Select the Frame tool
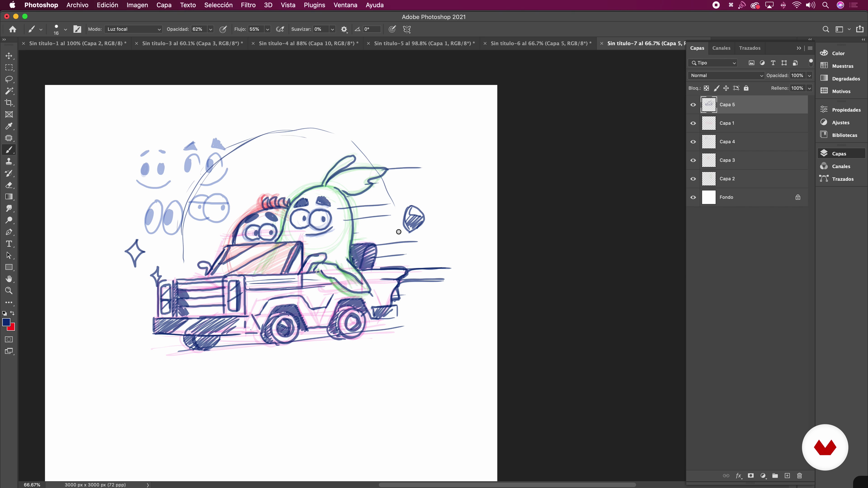The height and width of the screenshot is (488, 868). point(9,115)
